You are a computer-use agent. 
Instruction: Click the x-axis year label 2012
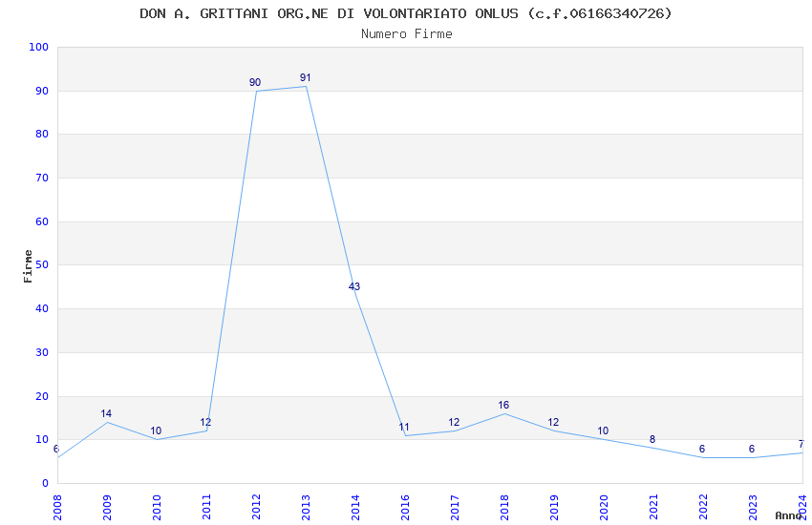[x=256, y=507]
